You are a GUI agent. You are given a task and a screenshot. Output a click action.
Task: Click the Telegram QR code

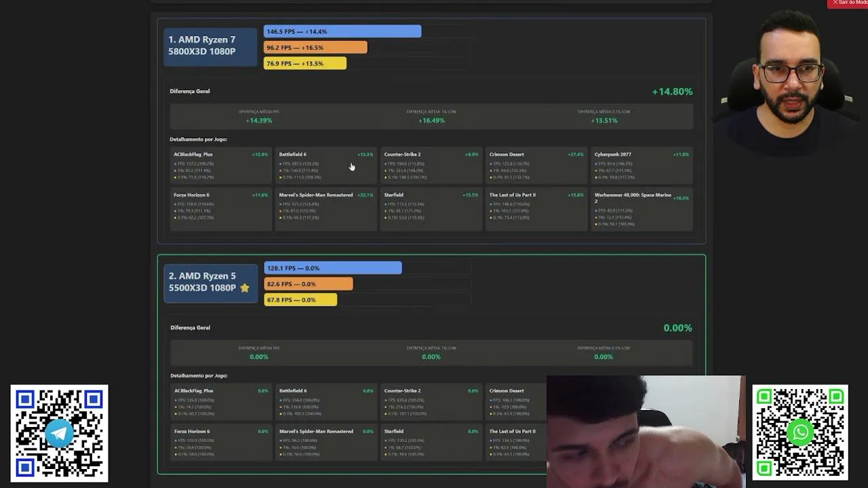coord(59,433)
